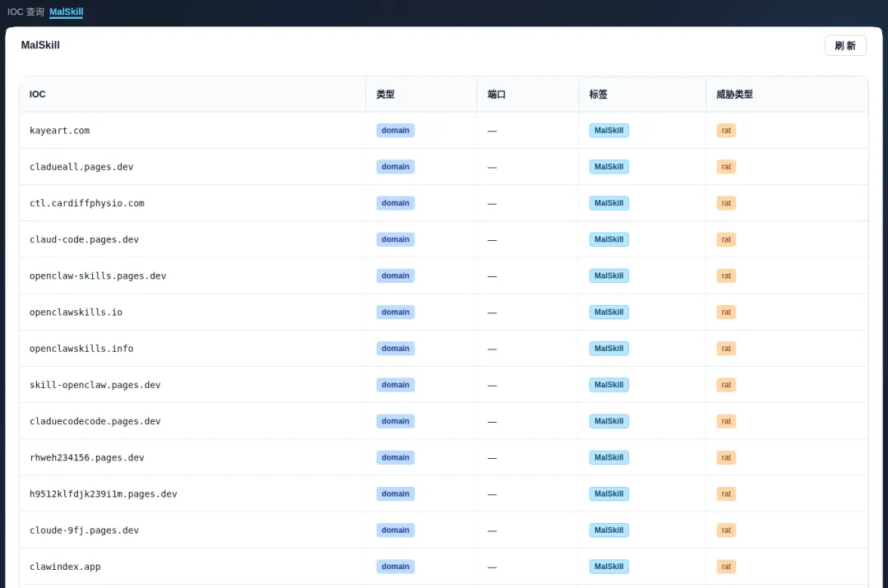888x588 pixels.
Task: Click the rat label for openclawskills.io
Action: click(726, 313)
